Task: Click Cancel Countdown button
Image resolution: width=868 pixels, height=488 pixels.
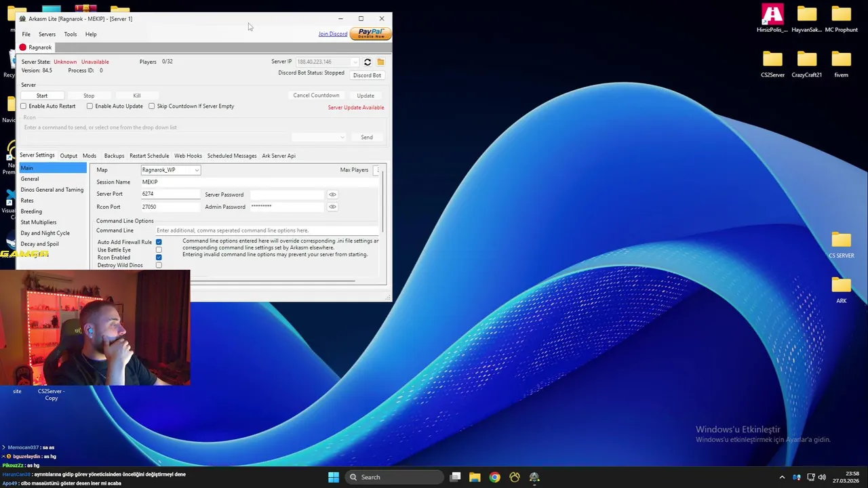Action: tap(316, 96)
